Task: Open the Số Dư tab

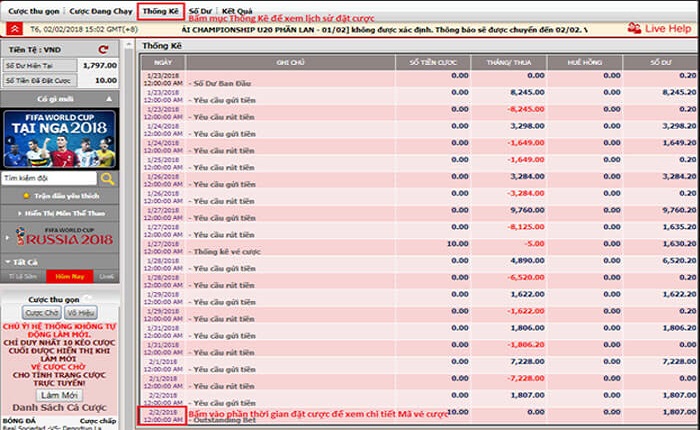Action: tap(202, 10)
